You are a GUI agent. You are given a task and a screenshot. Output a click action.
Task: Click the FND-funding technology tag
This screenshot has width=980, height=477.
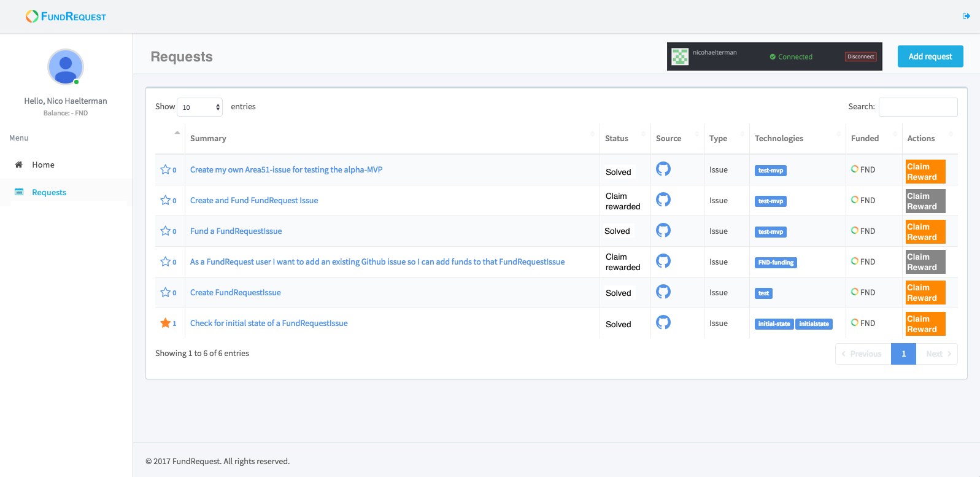pyautogui.click(x=776, y=262)
